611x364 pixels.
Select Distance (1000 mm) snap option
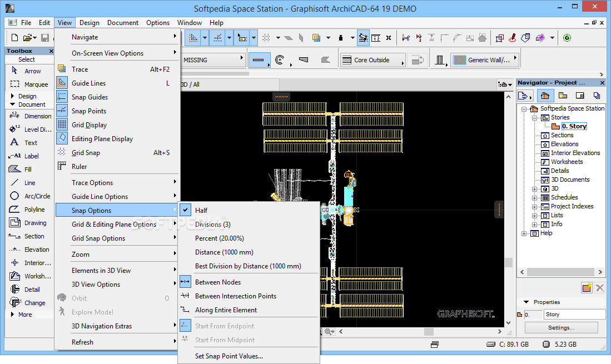(249, 252)
